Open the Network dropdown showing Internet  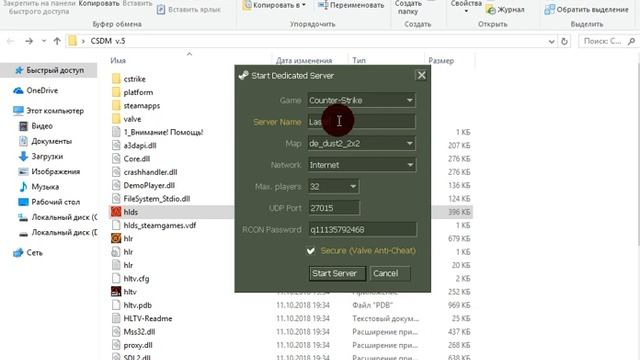(x=361, y=165)
